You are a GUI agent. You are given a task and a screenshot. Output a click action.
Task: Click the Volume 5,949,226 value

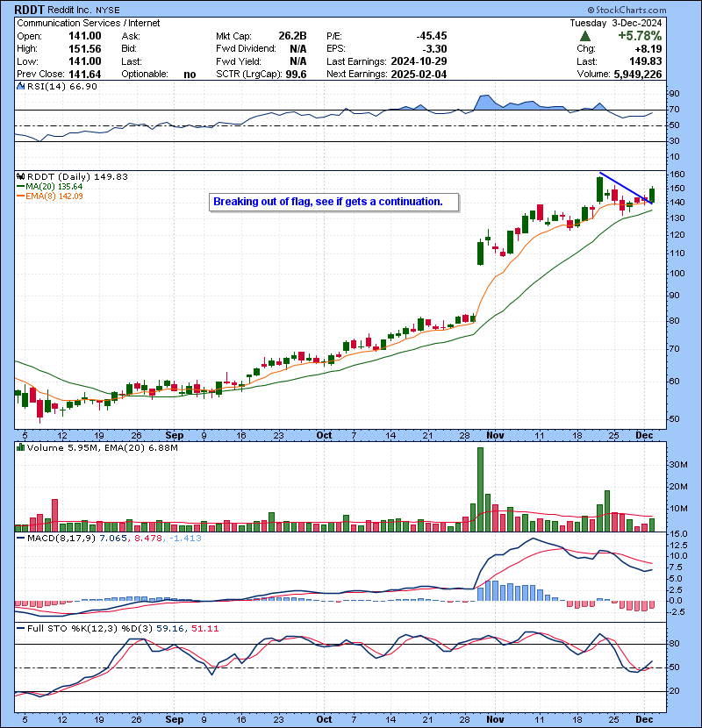[637, 75]
